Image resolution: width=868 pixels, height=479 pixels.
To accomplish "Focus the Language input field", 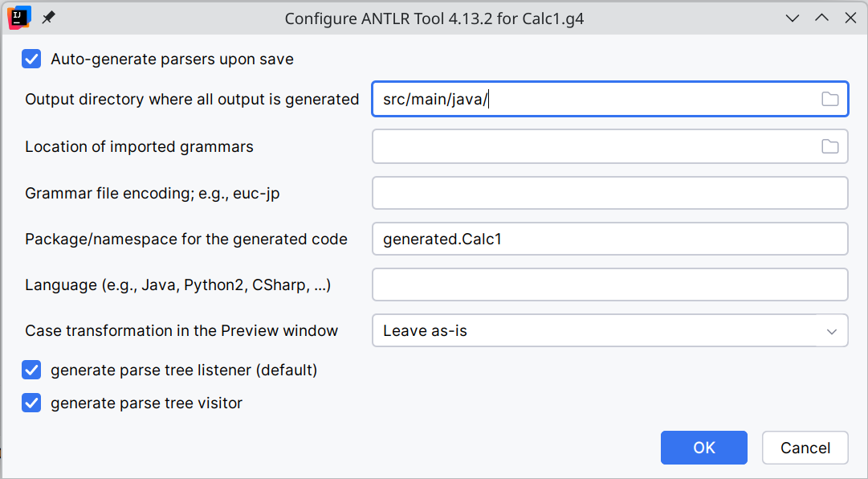I will click(609, 285).
